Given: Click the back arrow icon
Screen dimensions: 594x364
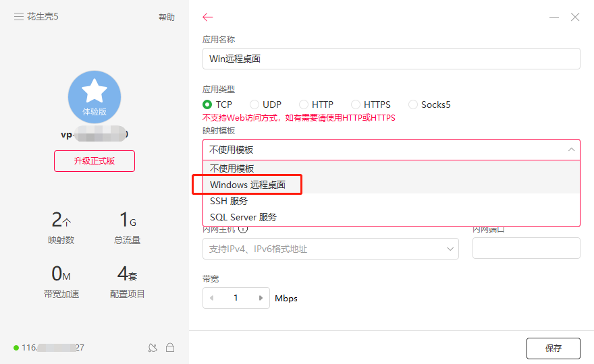Looking at the screenshot, I should pyautogui.click(x=208, y=18).
